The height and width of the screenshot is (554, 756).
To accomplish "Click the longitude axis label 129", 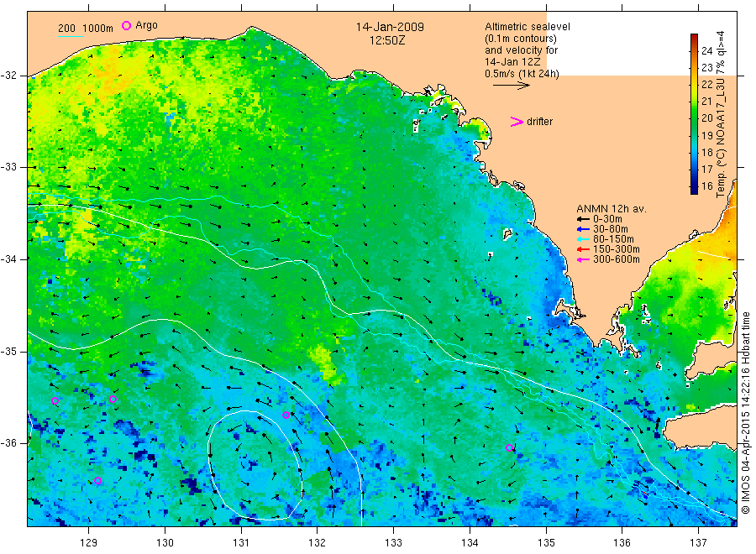I will click(89, 543).
